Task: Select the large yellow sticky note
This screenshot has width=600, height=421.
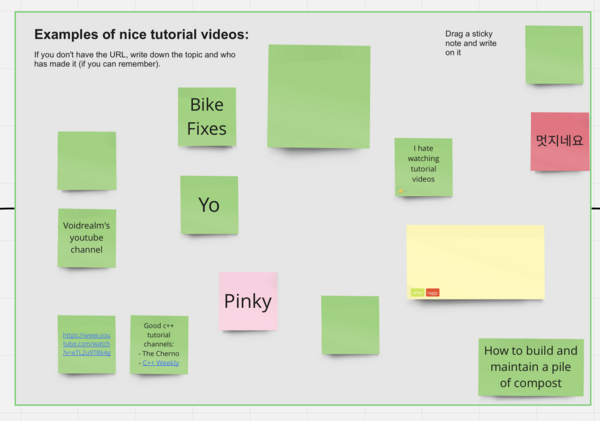Action: [475, 255]
